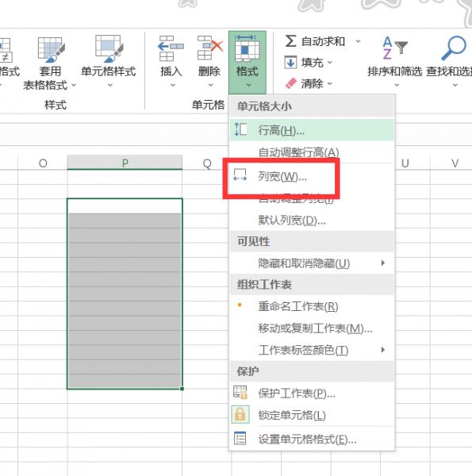Expand the 套用表格格式 dropdown arrow
The image size is (472, 476).
click(x=74, y=86)
